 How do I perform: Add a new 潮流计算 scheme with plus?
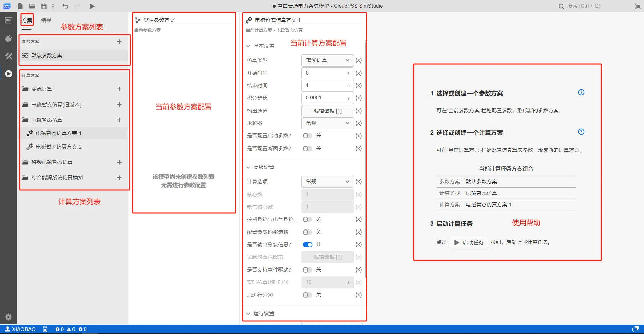(x=119, y=89)
